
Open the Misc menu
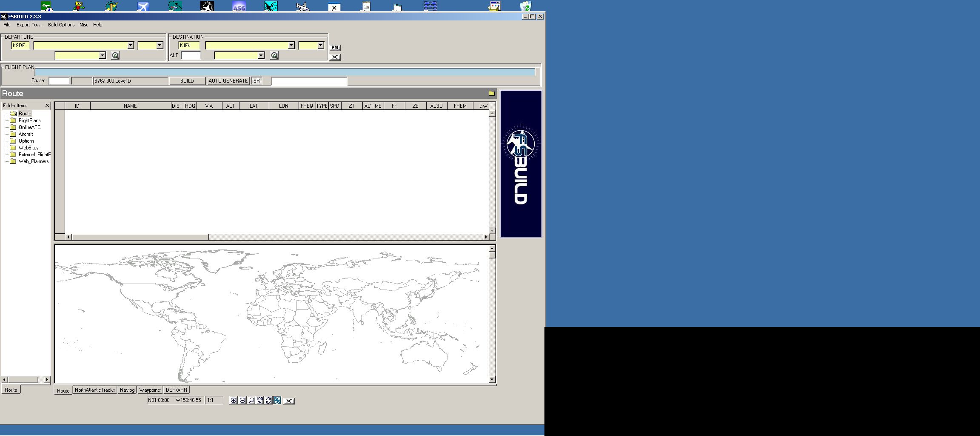(x=84, y=25)
